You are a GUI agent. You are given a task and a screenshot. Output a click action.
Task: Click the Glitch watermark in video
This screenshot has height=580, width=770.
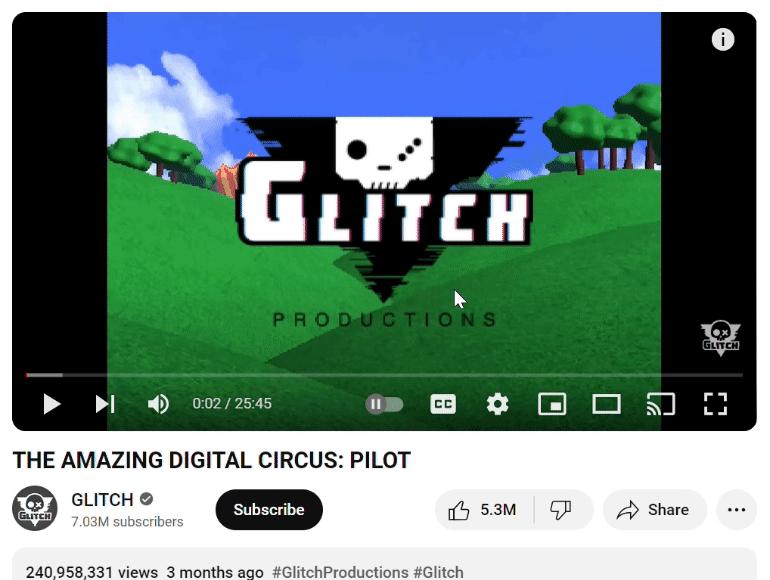coord(720,338)
